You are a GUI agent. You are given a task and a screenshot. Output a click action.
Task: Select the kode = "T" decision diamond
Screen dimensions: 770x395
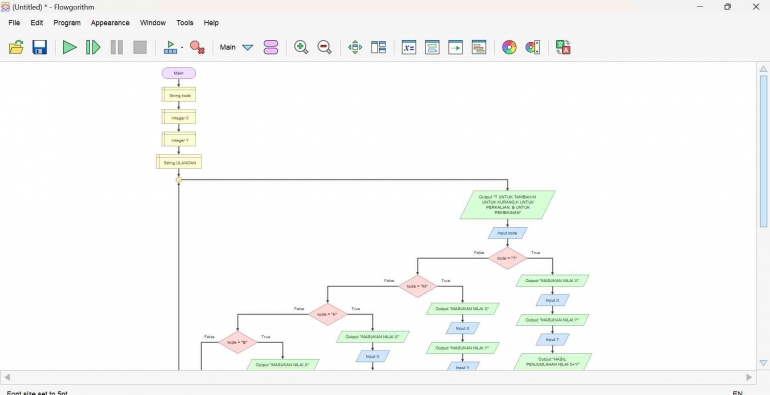coord(507,258)
